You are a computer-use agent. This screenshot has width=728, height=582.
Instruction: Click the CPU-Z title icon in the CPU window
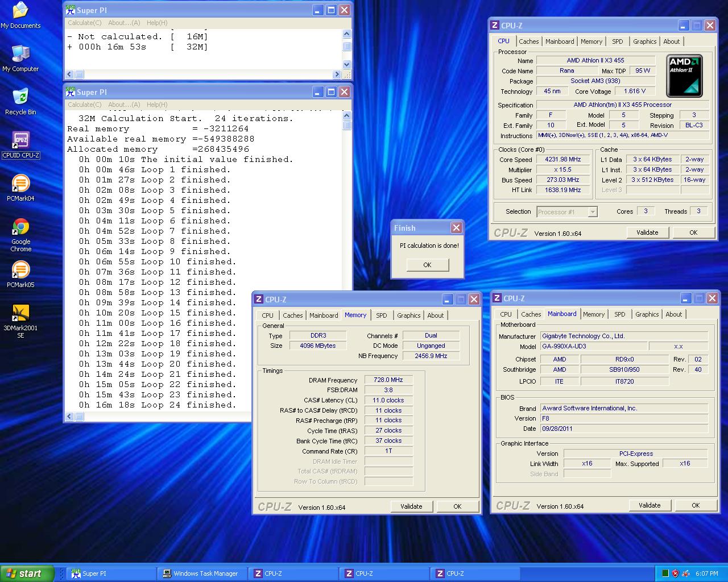[x=495, y=26]
